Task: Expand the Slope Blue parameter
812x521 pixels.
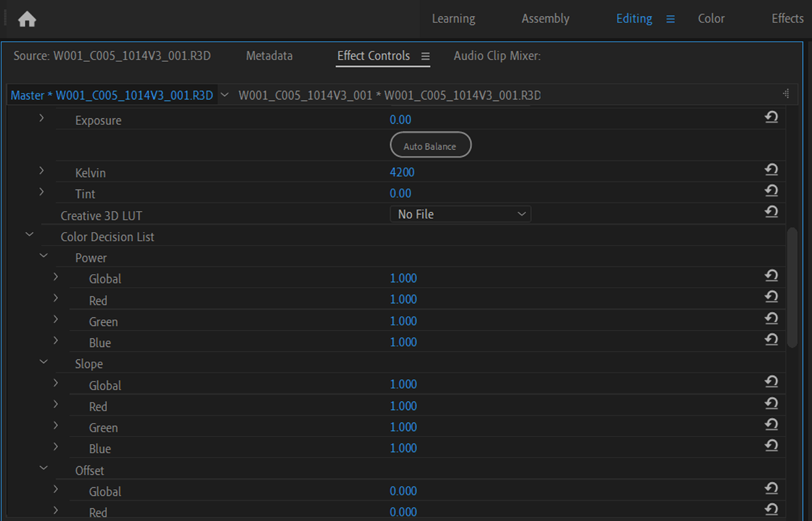Action: [x=56, y=447]
